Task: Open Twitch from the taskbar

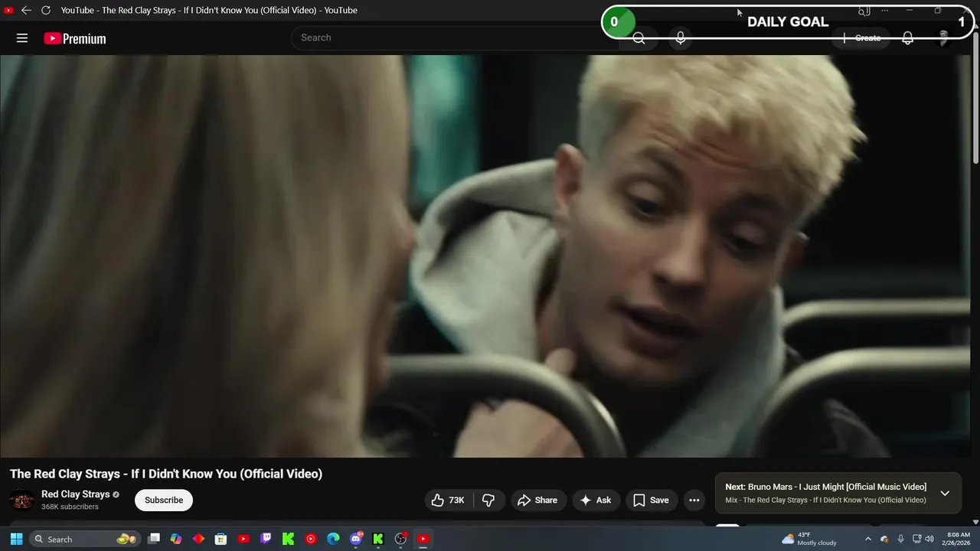Action: coord(266,539)
